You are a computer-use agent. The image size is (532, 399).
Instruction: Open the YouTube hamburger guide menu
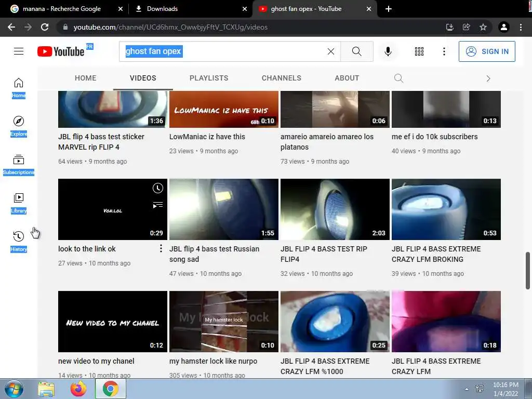19,51
